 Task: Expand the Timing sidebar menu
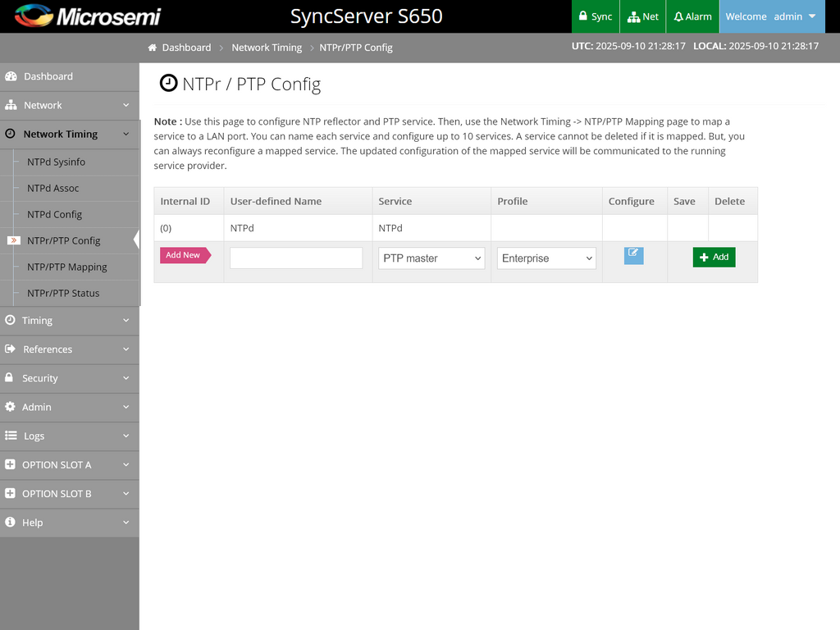pyautogui.click(x=70, y=321)
